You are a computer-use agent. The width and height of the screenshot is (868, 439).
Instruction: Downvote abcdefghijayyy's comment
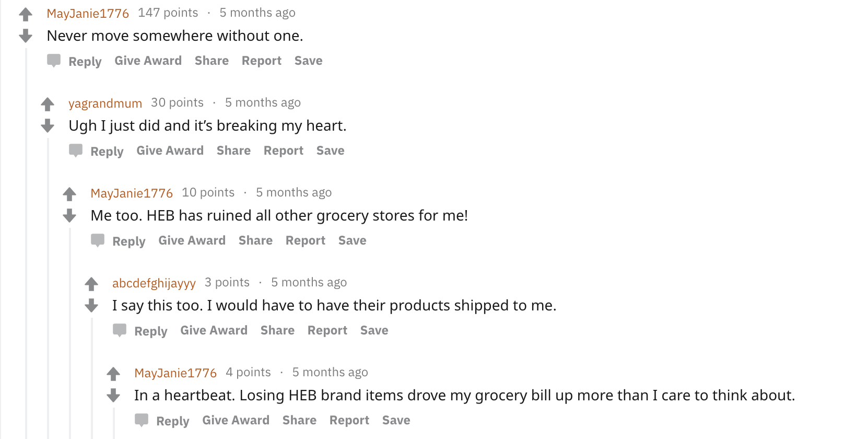pos(91,305)
